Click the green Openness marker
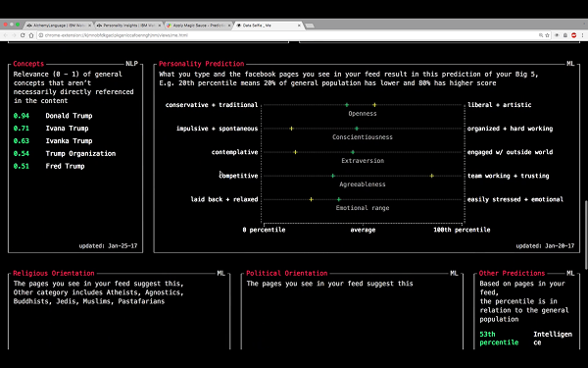Screen dimensions: 588x368 [347, 105]
